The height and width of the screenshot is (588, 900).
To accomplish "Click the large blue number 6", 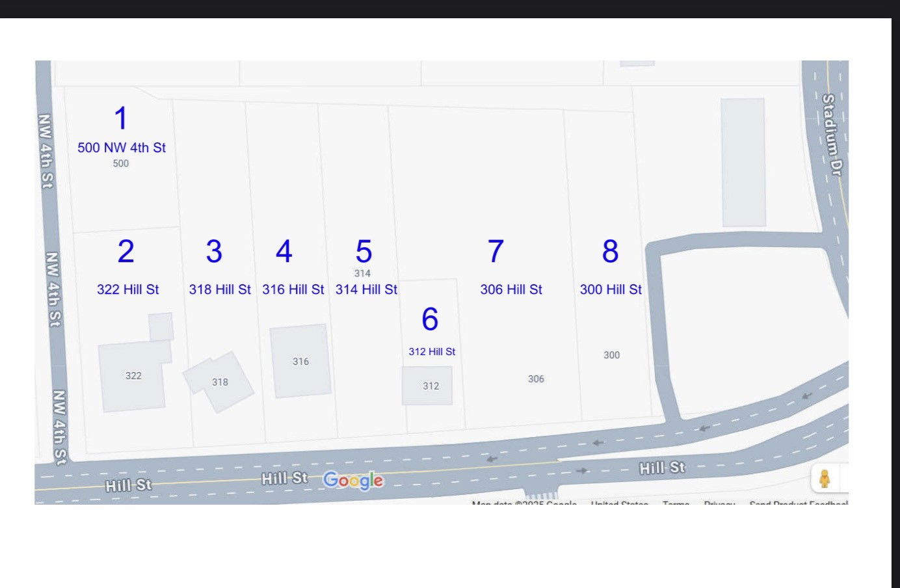I will click(x=430, y=319).
